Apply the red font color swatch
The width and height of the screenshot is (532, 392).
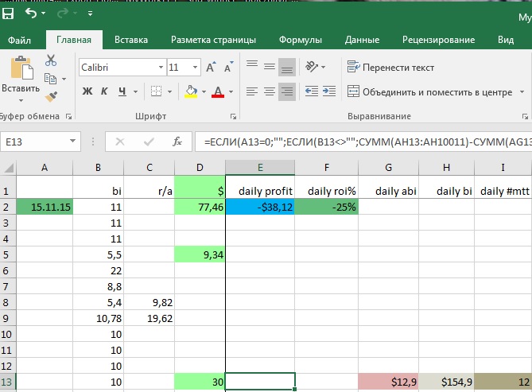218,92
